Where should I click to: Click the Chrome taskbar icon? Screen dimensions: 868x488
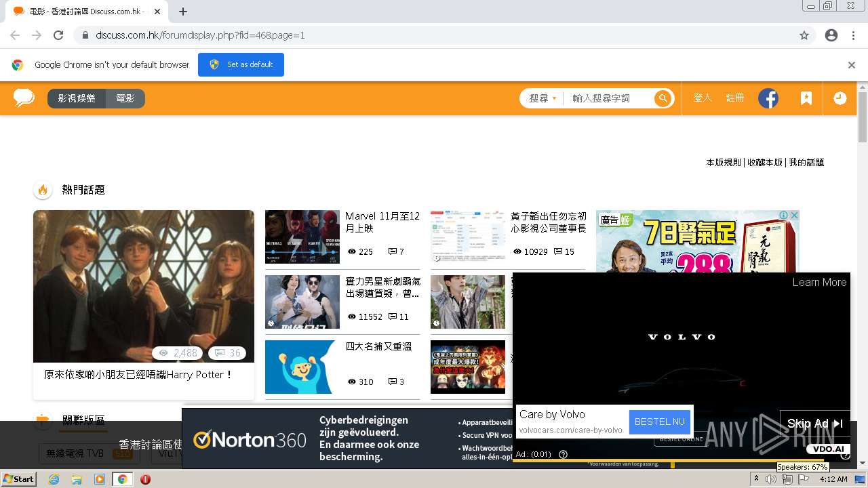click(122, 479)
